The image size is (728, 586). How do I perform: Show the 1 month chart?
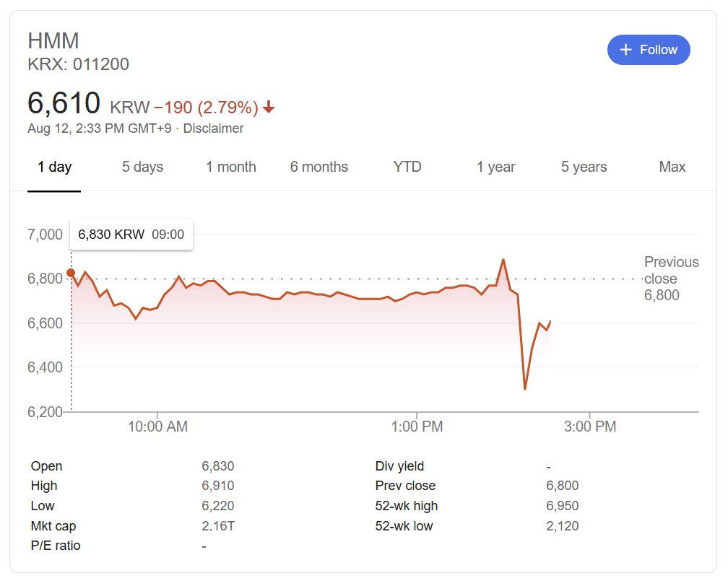[x=231, y=167]
